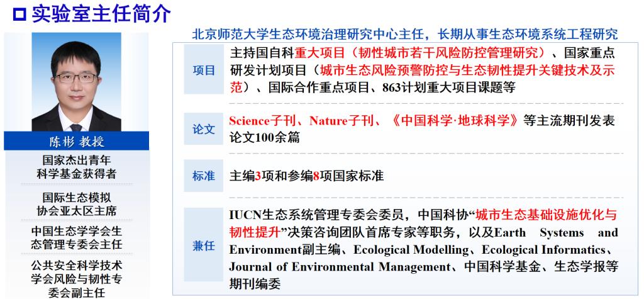Image resolution: width=644 pixels, height=299 pixels.
Task: Select the 中国生态学学会生态管理专委会主任 entry
Action: [x=77, y=237]
